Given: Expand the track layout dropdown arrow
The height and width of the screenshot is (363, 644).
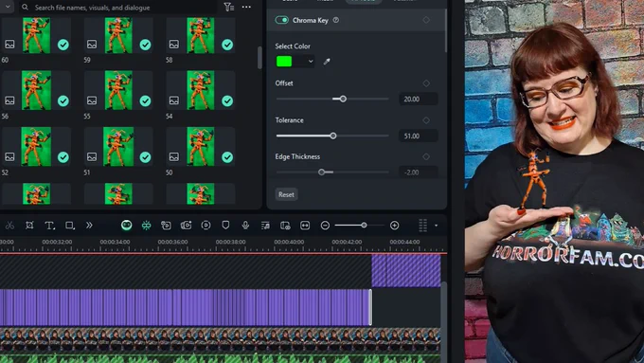Looking at the screenshot, I should pyautogui.click(x=437, y=226).
